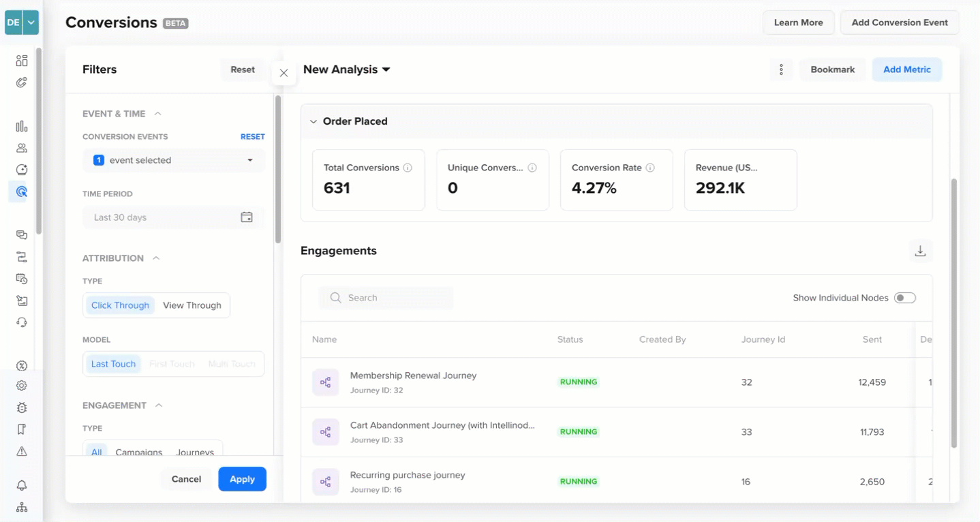Click info icon next to Total Conversions
Screen dimensions: 980x522
point(408,168)
